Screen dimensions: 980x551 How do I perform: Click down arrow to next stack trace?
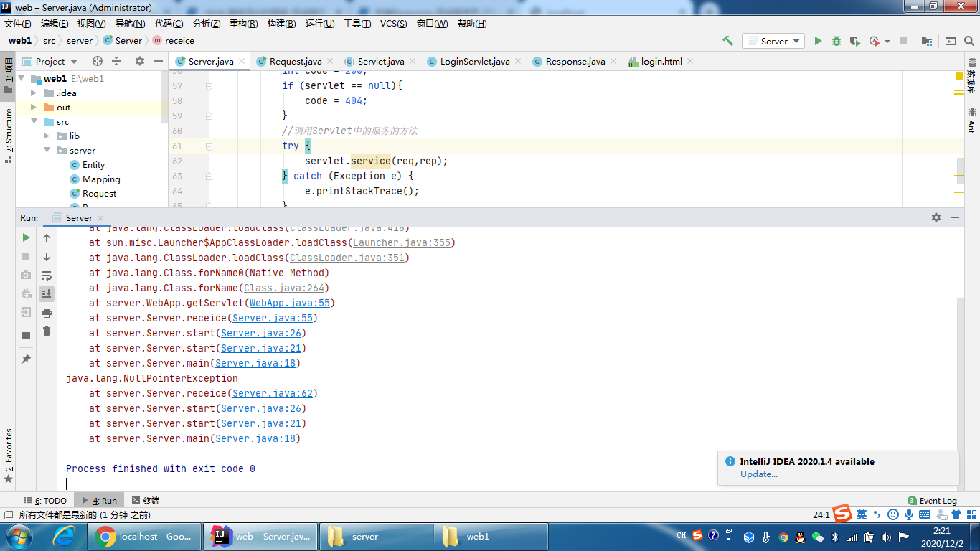[47, 256]
